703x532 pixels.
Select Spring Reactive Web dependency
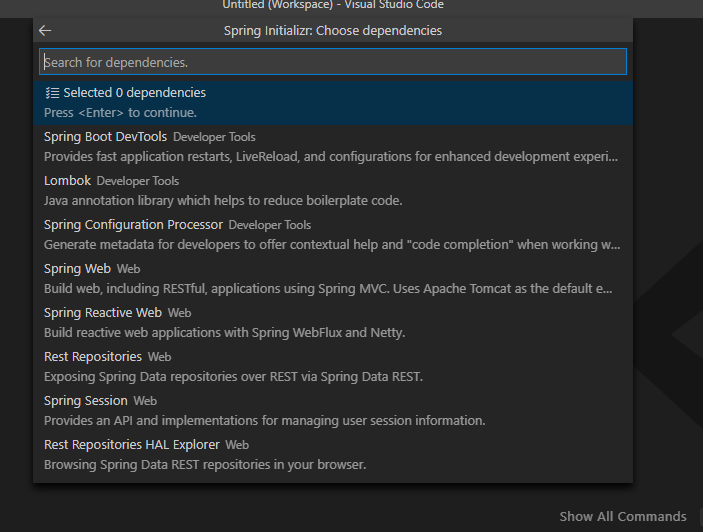pos(333,322)
